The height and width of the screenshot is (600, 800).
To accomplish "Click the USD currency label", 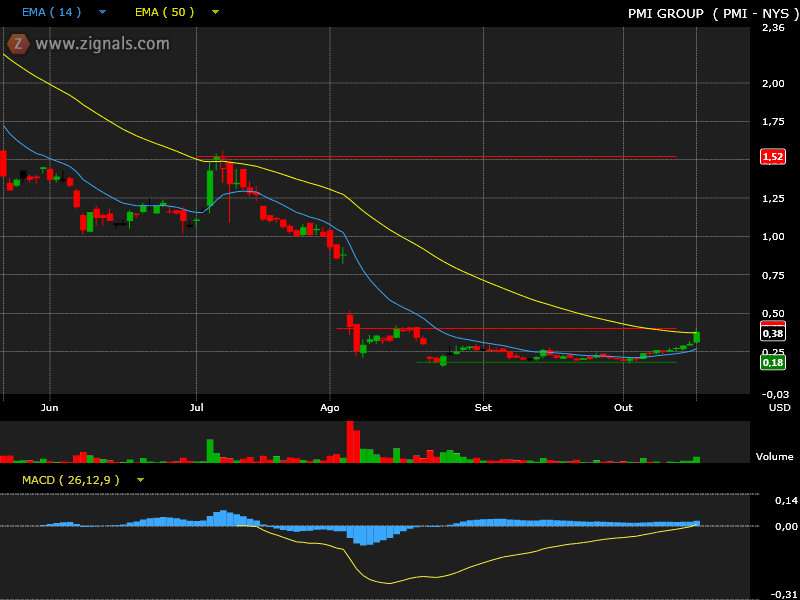I will click(780, 407).
